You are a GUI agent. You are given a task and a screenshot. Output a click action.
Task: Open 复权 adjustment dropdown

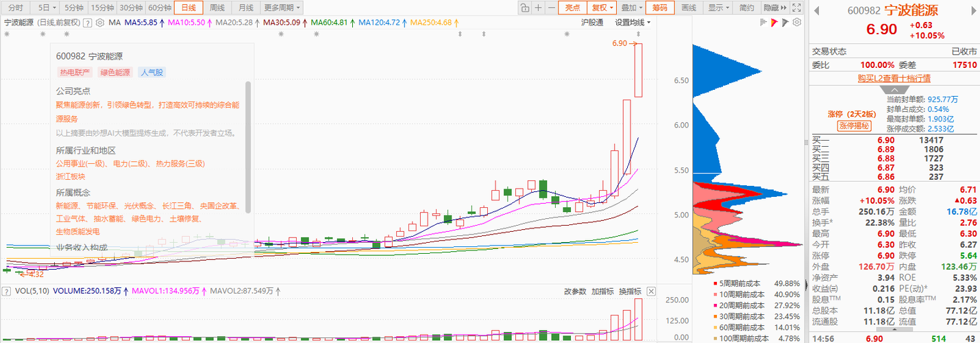[x=602, y=8]
